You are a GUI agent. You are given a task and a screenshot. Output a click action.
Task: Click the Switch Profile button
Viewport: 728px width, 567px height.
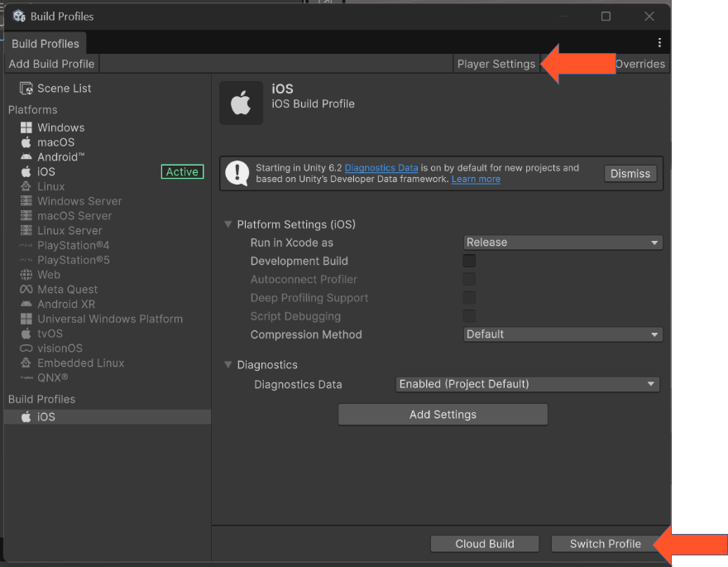click(606, 544)
